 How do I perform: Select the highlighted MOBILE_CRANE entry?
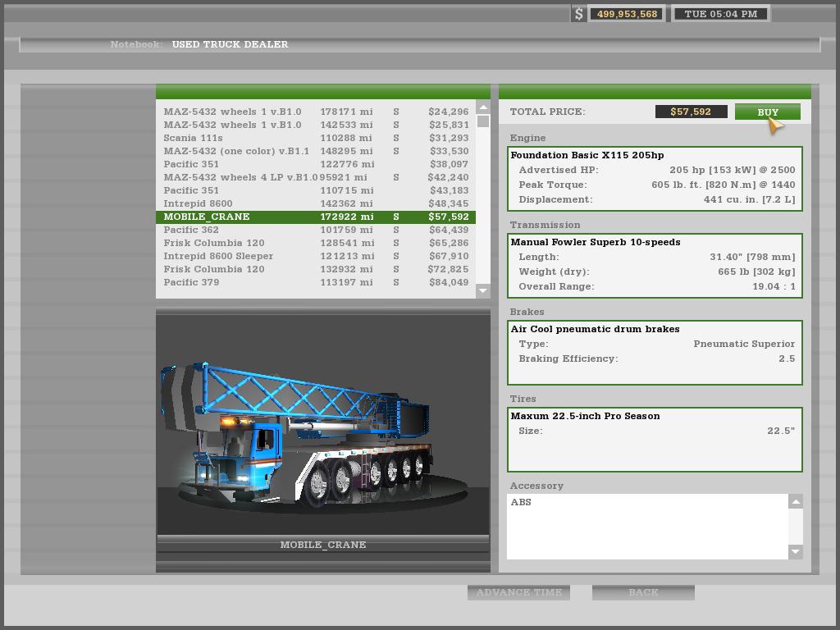click(x=316, y=217)
